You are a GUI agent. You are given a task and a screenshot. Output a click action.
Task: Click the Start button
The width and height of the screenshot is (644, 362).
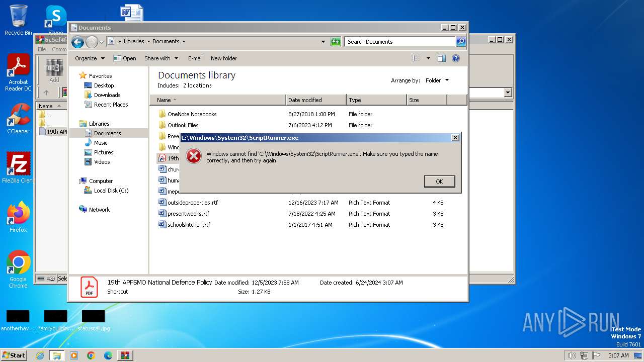pyautogui.click(x=14, y=355)
